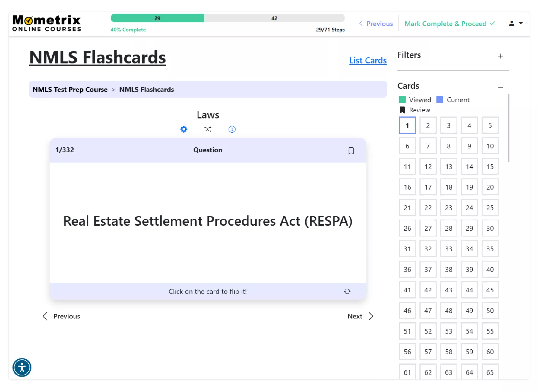Viewport: 538px width, 392px height.
Task: Click Previous in the top navigation
Action: pyautogui.click(x=376, y=24)
